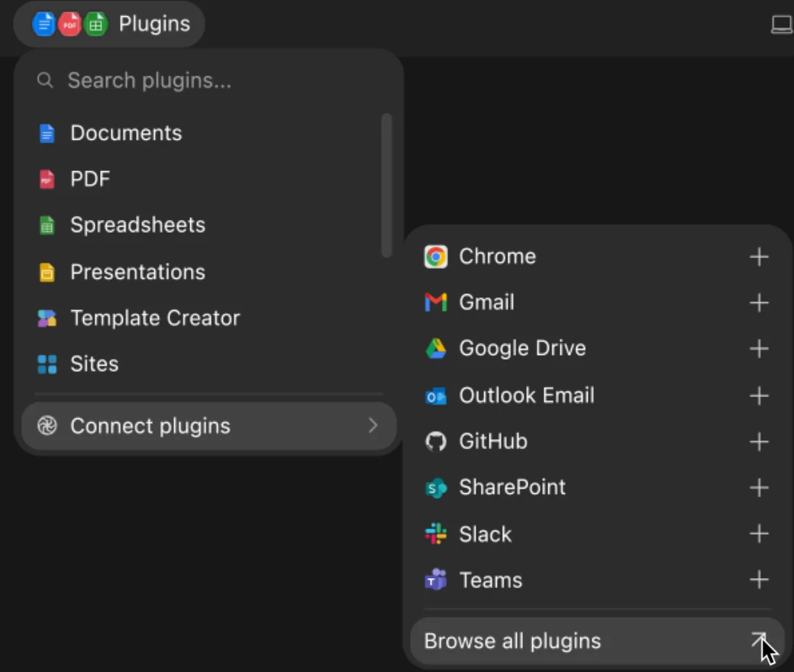Click the laptop icon at top right
Viewport: 794px width, 672px height.
click(781, 24)
